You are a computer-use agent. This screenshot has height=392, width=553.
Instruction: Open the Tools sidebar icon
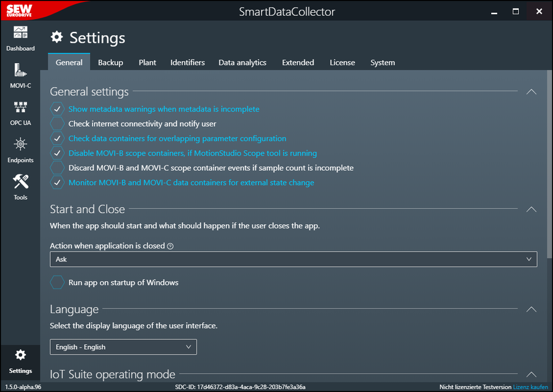pyautogui.click(x=20, y=187)
